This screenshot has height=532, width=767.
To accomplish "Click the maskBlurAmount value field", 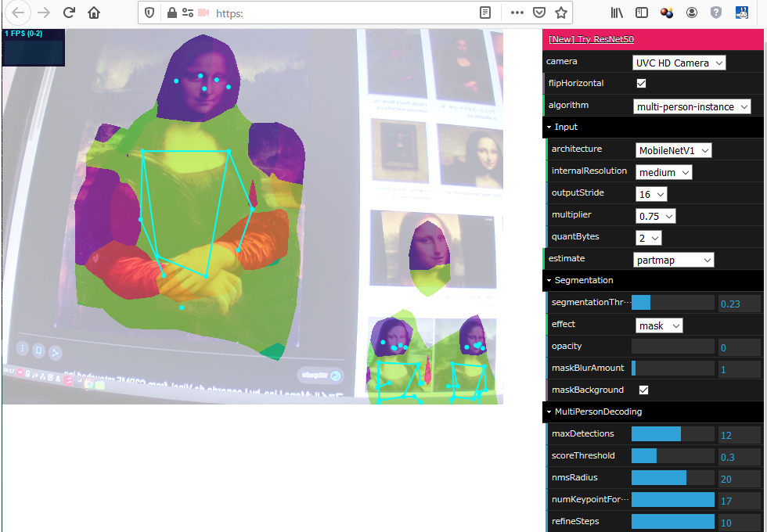I will pyautogui.click(x=739, y=369).
